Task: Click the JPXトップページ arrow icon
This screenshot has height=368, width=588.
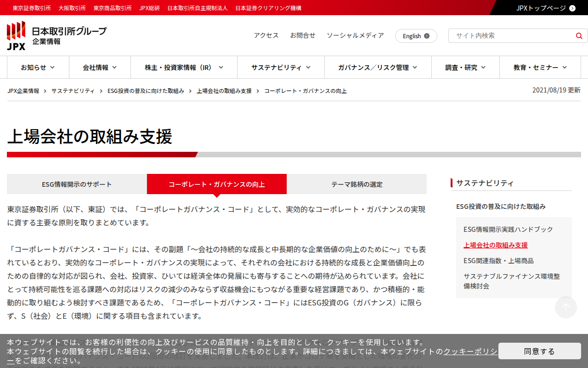Action: (572, 8)
